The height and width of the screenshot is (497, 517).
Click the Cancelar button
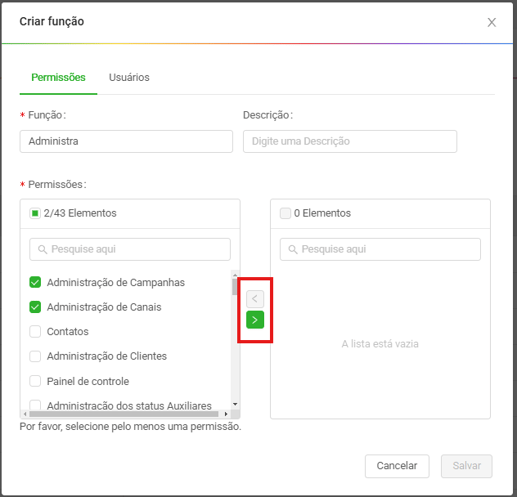397,466
